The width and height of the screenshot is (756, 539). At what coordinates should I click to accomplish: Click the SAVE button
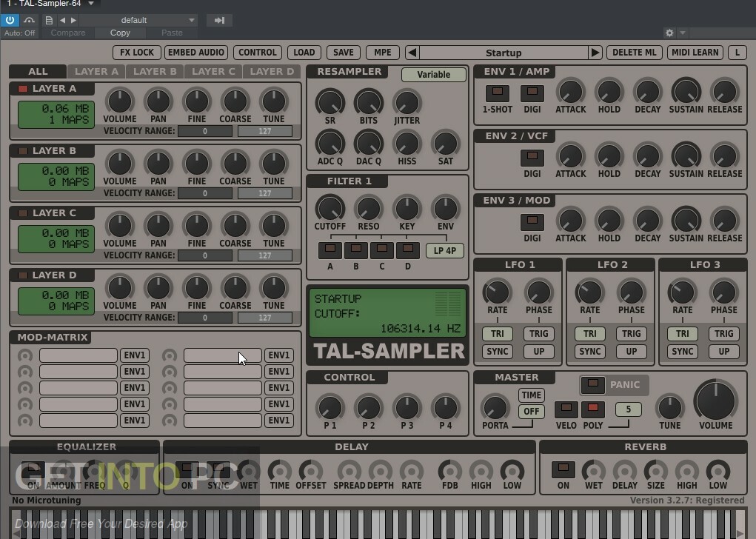pyautogui.click(x=344, y=53)
